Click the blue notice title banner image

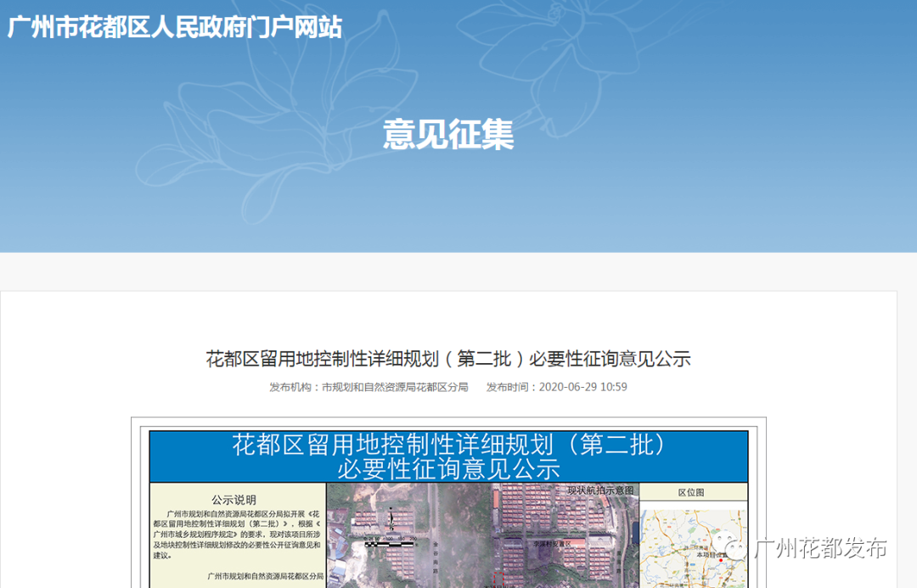[x=448, y=456]
